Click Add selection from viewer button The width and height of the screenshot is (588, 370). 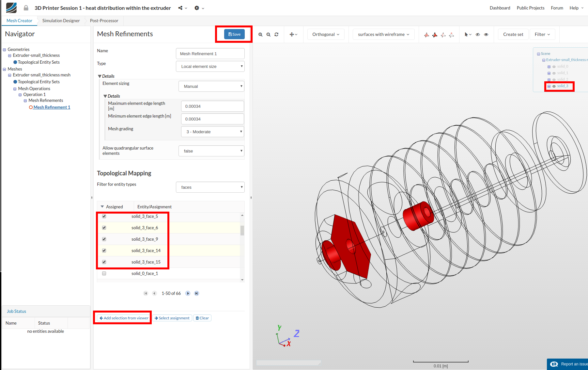coord(124,318)
